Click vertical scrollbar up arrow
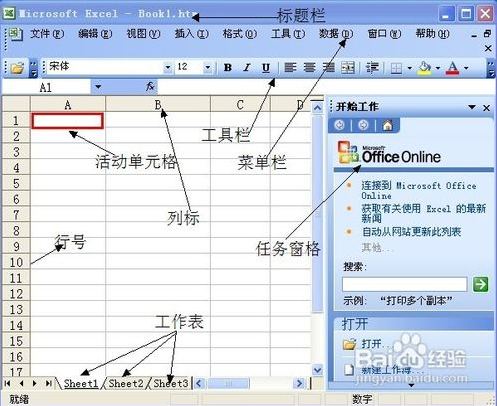Screen dimensions: 497x406 [318, 108]
